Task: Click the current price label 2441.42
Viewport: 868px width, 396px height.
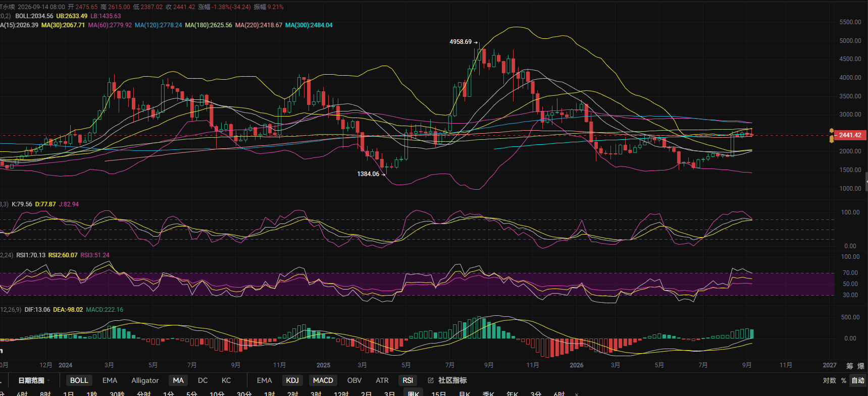Action: (850, 135)
